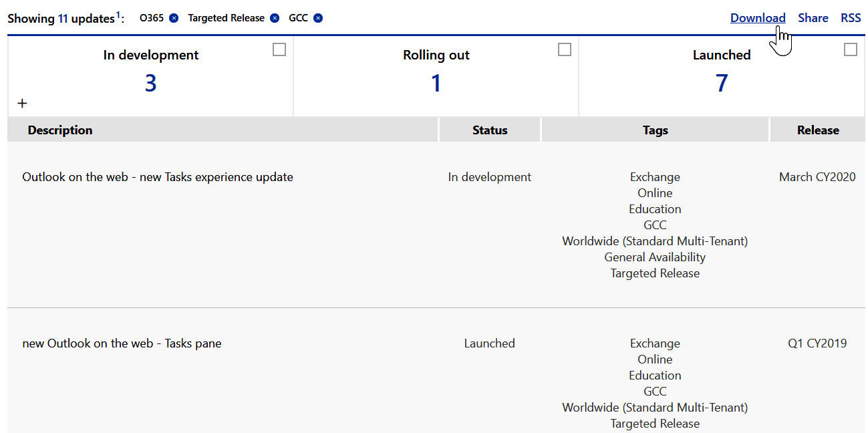
Task: Open 'Outlook on the web - new Tasks experience update'
Action: point(158,177)
